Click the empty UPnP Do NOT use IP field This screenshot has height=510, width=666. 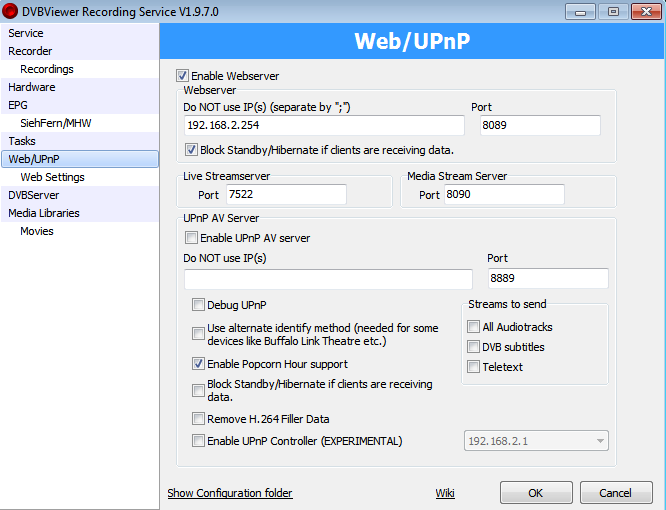pyautogui.click(x=328, y=279)
